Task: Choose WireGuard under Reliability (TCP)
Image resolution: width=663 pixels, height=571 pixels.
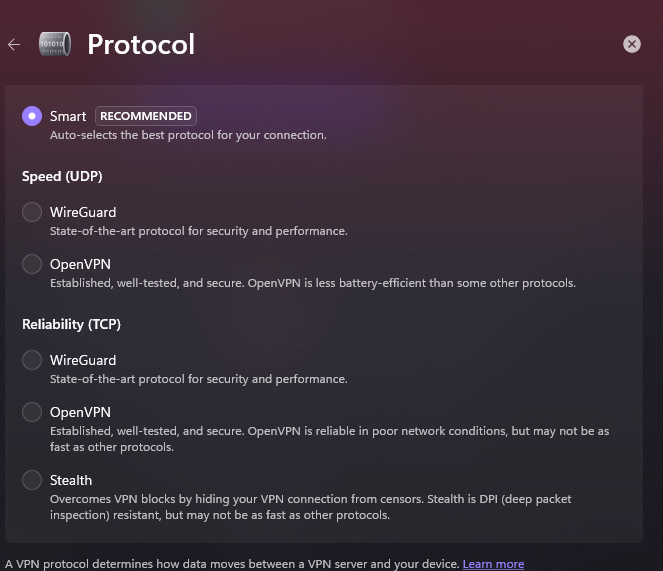Action: (32, 360)
